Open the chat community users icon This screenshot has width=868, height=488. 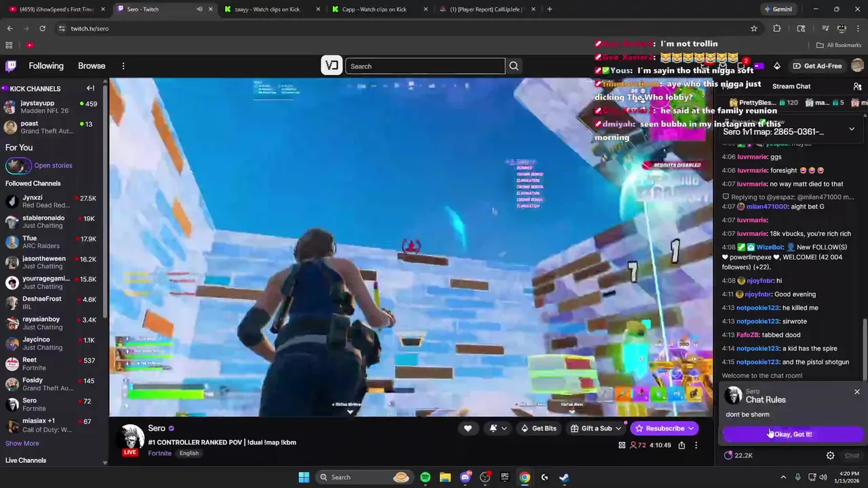tap(857, 86)
